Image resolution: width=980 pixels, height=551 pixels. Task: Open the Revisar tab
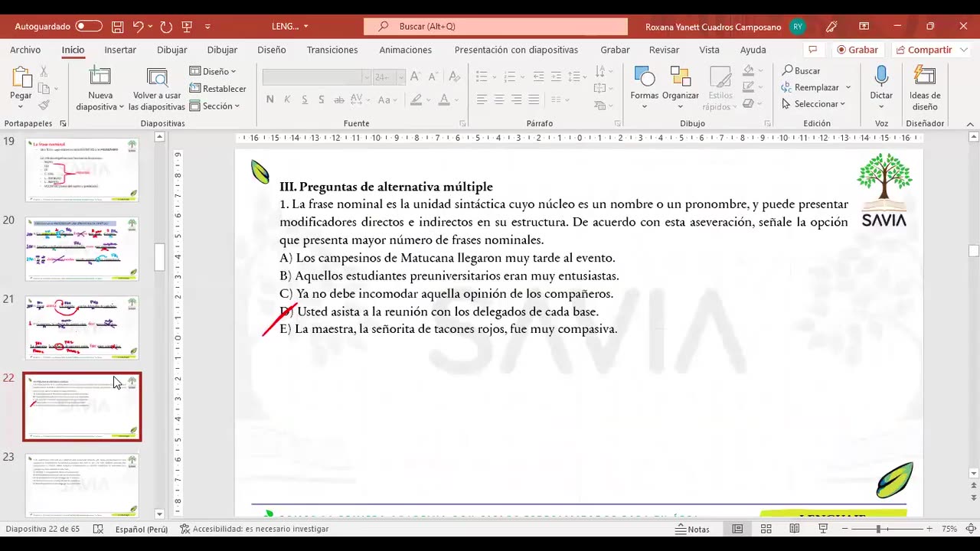tap(664, 50)
